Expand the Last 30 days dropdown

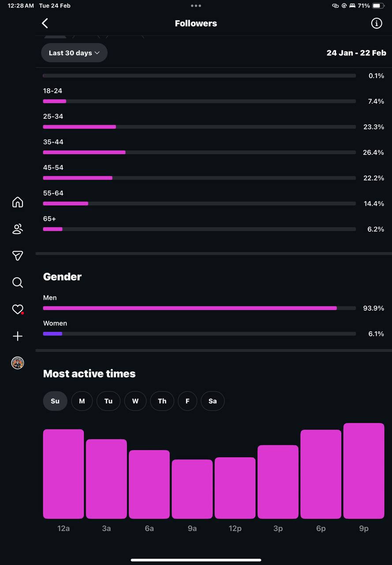[74, 53]
